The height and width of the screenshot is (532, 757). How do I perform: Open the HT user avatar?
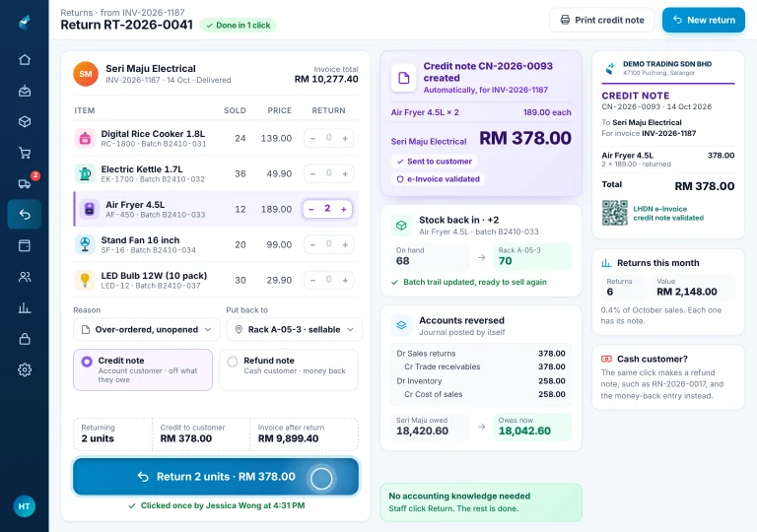click(x=24, y=506)
